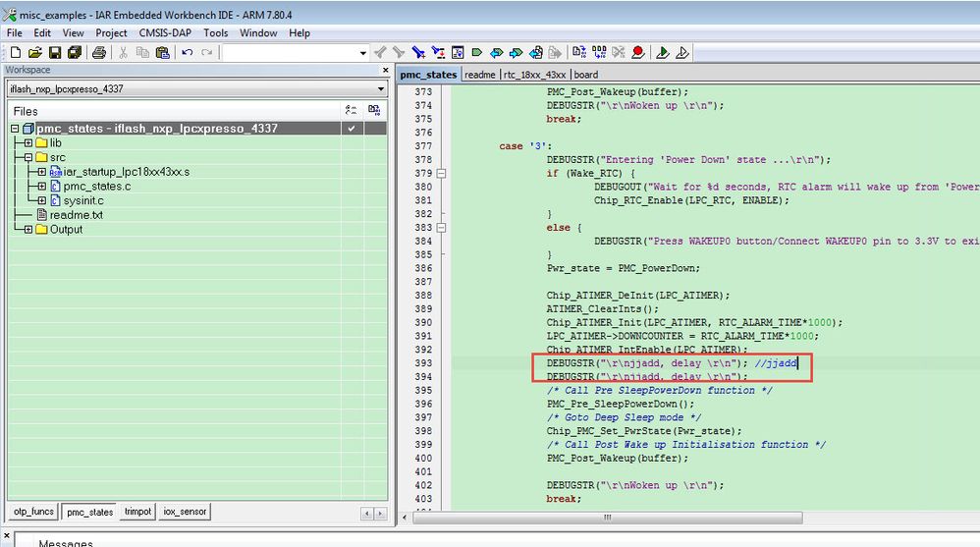Switch to the rtc_18xx_43xx editor tab
The height and width of the screenshot is (547, 980).
pos(534,75)
